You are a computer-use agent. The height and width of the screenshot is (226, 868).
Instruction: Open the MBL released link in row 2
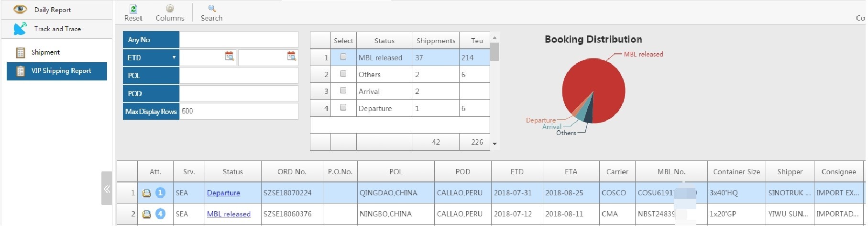pyautogui.click(x=229, y=214)
